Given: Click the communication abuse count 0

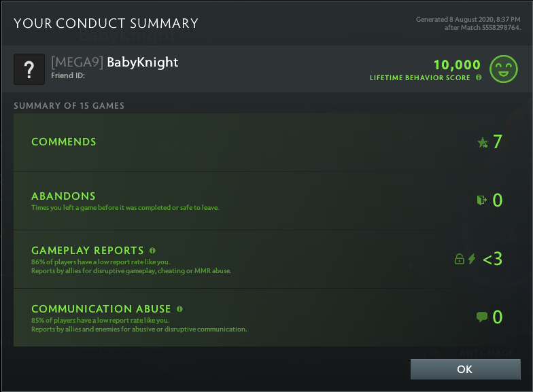Looking at the screenshot, I should pyautogui.click(x=498, y=317).
